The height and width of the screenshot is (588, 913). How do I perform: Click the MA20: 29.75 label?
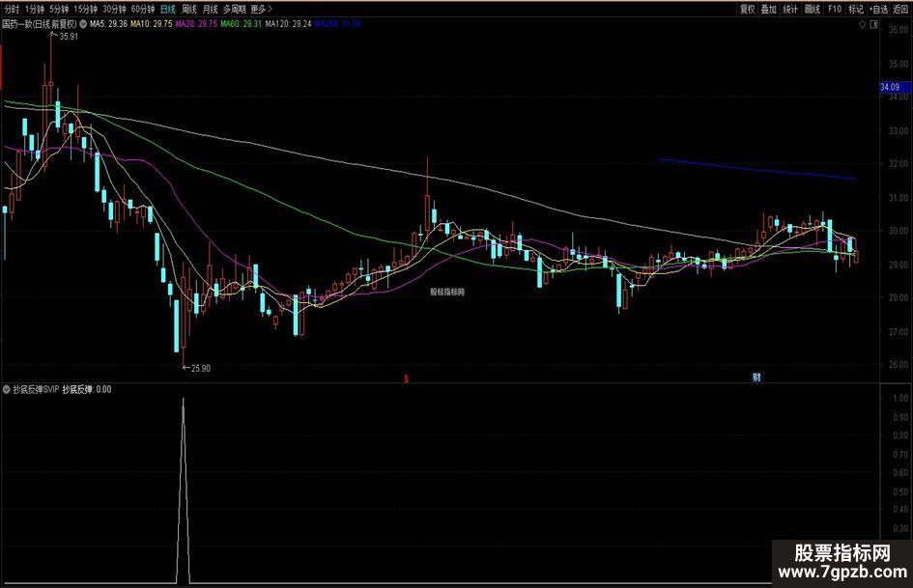pos(196,24)
